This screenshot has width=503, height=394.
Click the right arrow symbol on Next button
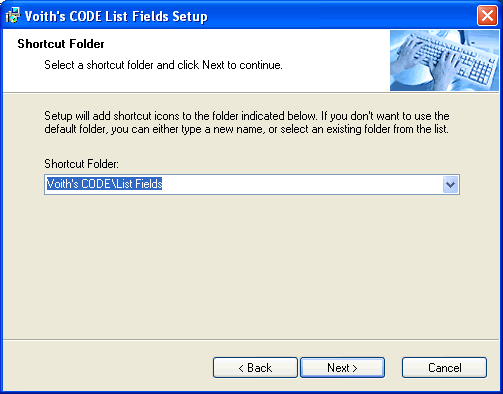click(355, 368)
